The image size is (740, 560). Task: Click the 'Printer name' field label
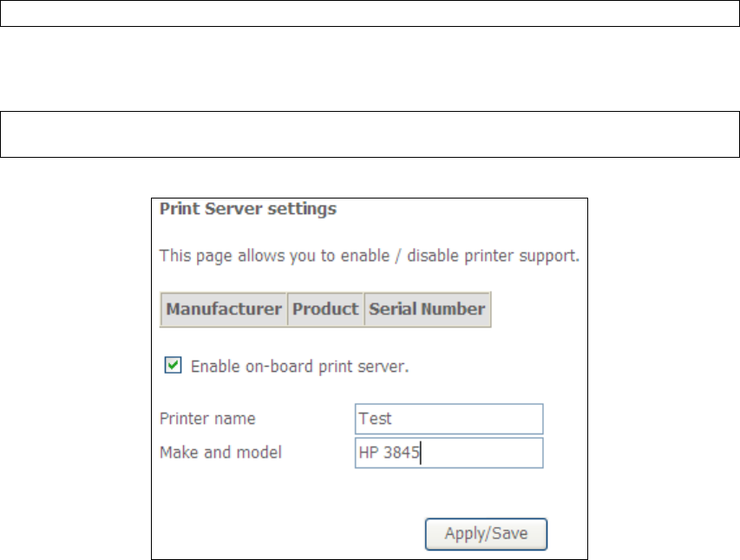coord(207,419)
